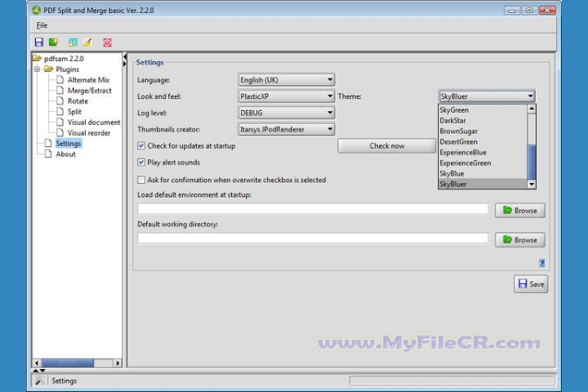Click the Clear log broom icon
The height and width of the screenshot is (392, 588).
(87, 42)
